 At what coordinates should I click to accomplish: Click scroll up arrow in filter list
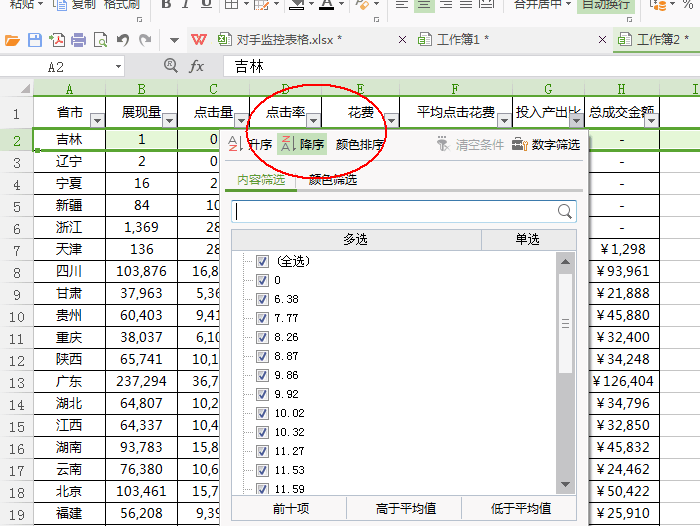[566, 262]
